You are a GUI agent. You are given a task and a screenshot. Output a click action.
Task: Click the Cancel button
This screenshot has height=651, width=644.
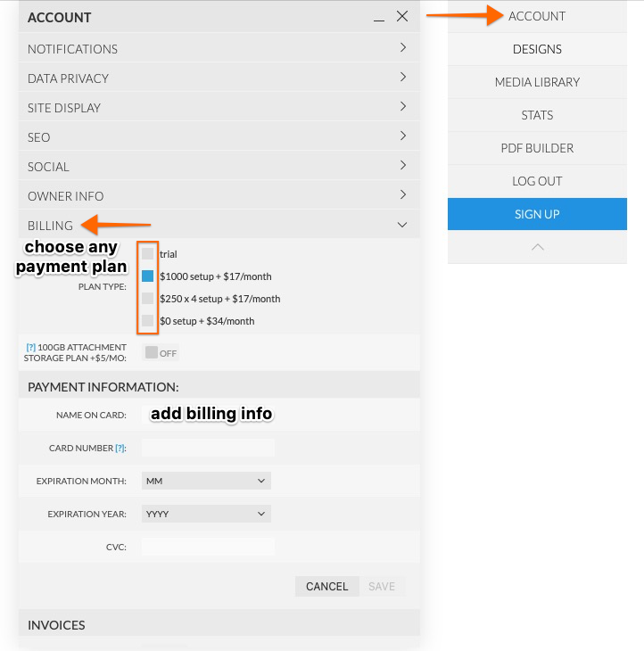[x=326, y=586]
